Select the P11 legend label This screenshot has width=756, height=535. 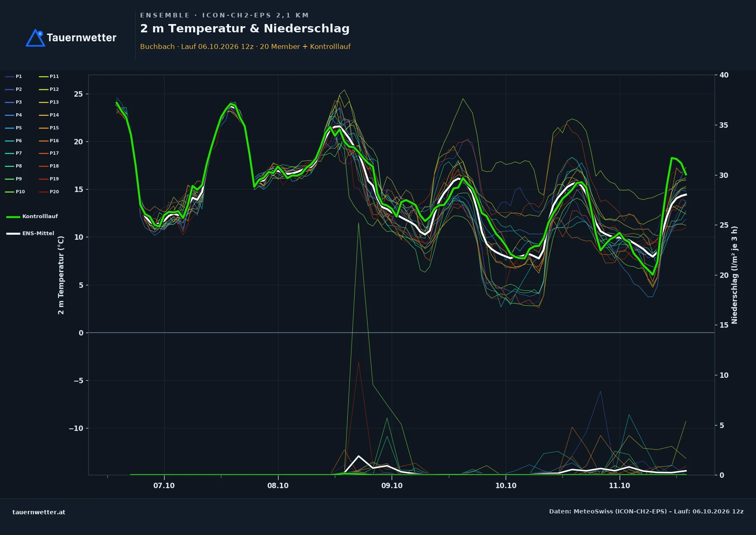[54, 76]
